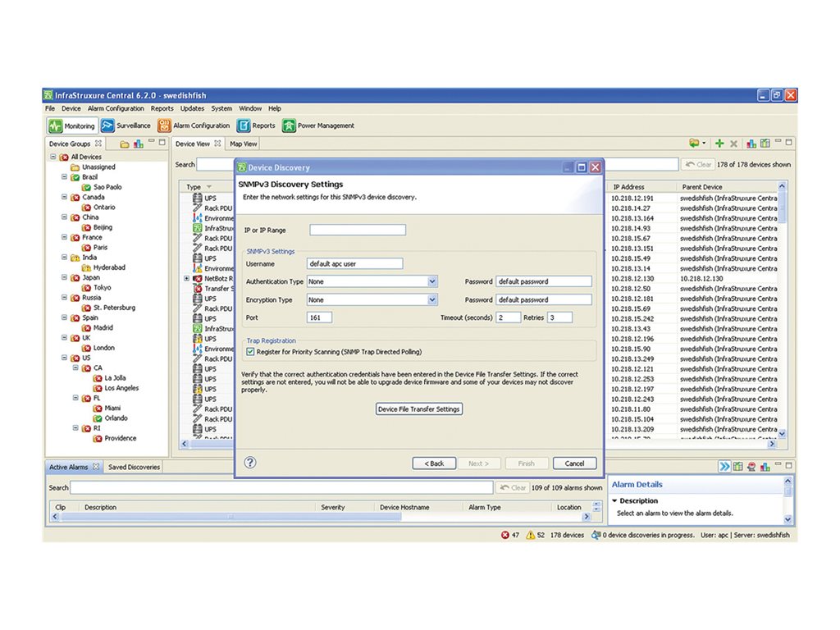The width and height of the screenshot is (840, 630).
Task: Switch to the Map View tab
Action: pos(243,144)
